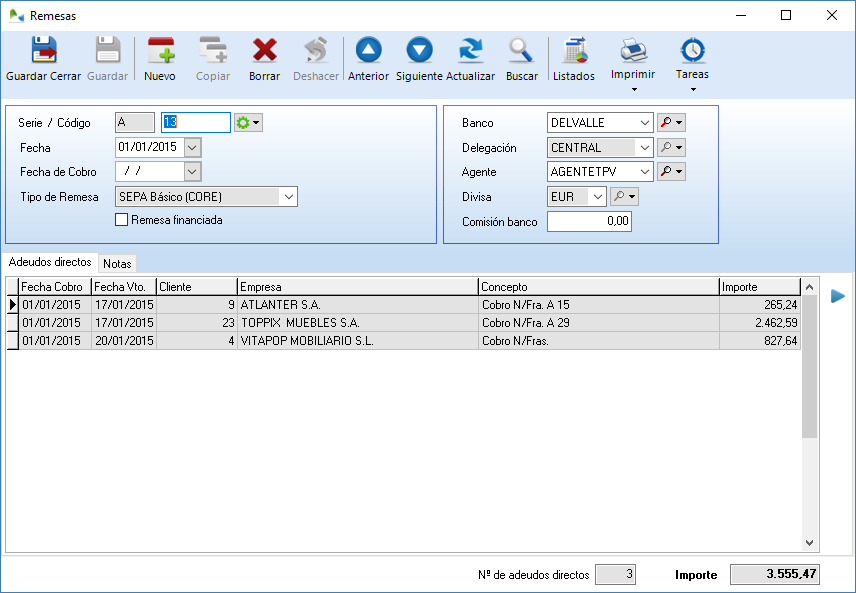The width and height of the screenshot is (856, 593).
Task: Select the Adeudos directos tab
Action: [50, 262]
